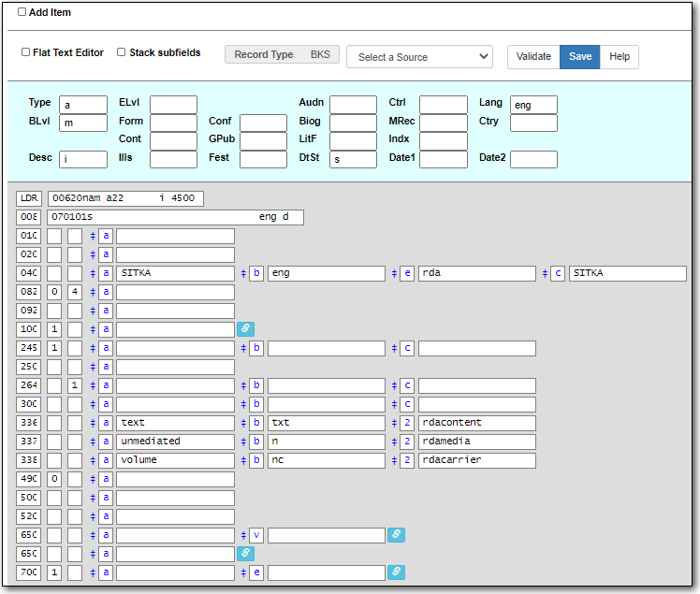Enable the Add Item checkbox

[22, 12]
